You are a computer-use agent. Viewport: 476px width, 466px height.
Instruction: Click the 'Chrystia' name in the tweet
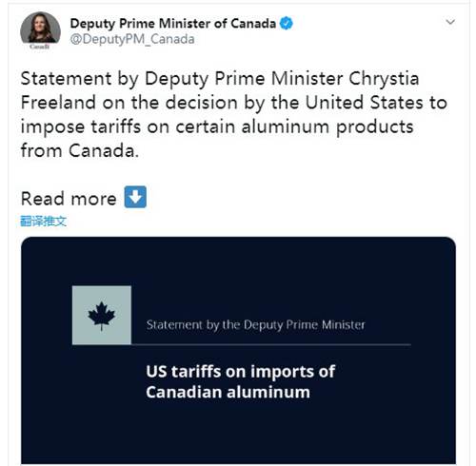[x=384, y=78]
